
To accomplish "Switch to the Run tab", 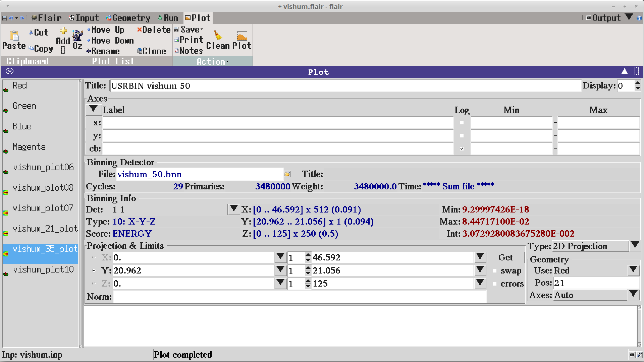I will click(168, 18).
